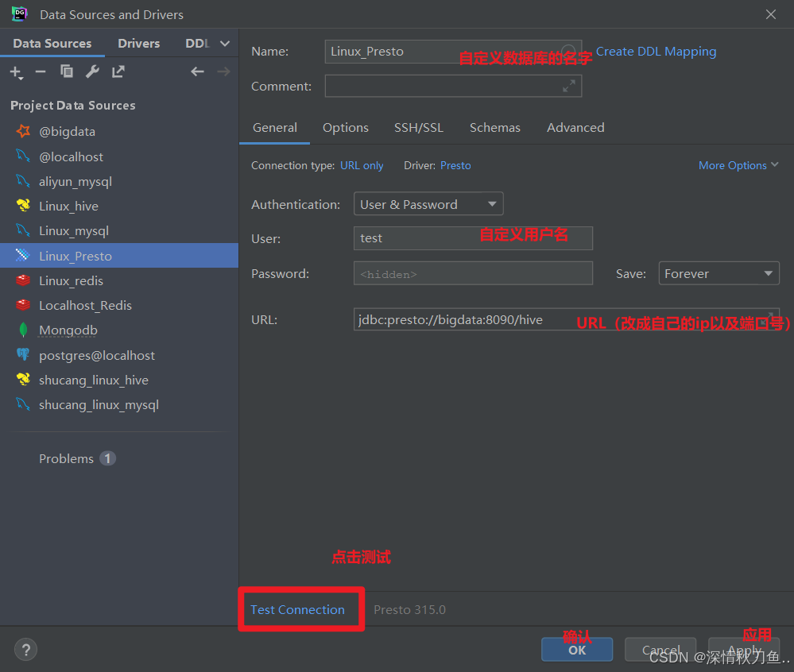Click the Duplicate data source icon

66,71
